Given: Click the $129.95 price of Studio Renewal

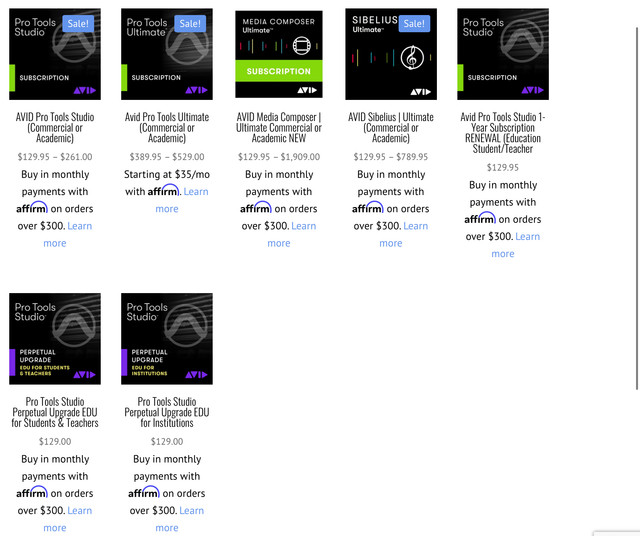Looking at the screenshot, I should (x=503, y=167).
